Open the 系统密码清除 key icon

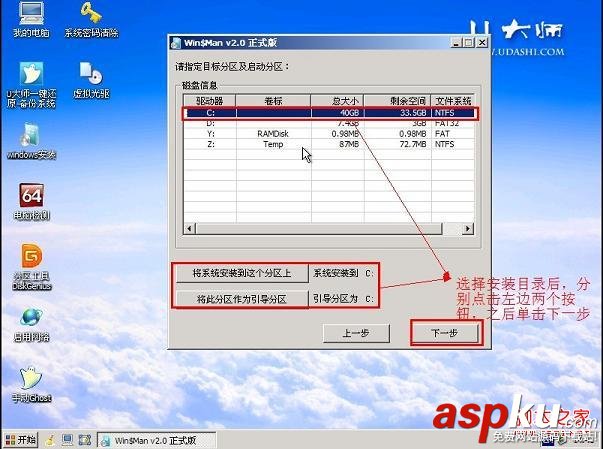[x=91, y=19]
